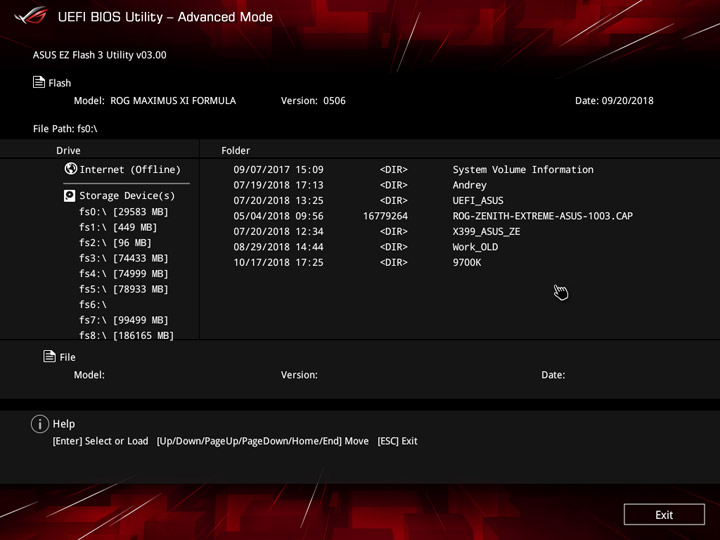720x540 pixels.
Task: Open System Volume Information folder
Action: 523,169
